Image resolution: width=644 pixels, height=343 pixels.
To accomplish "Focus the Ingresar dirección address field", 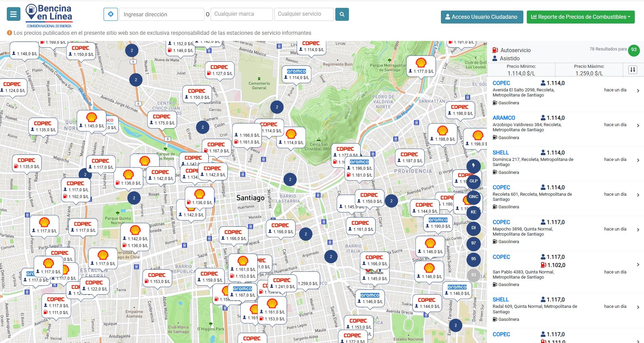I will click(162, 14).
